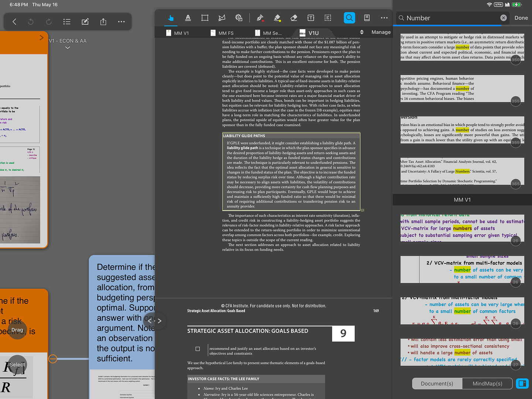532x399 pixels.
Task: Open the document tab sorting arrows
Action: (x=362, y=32)
